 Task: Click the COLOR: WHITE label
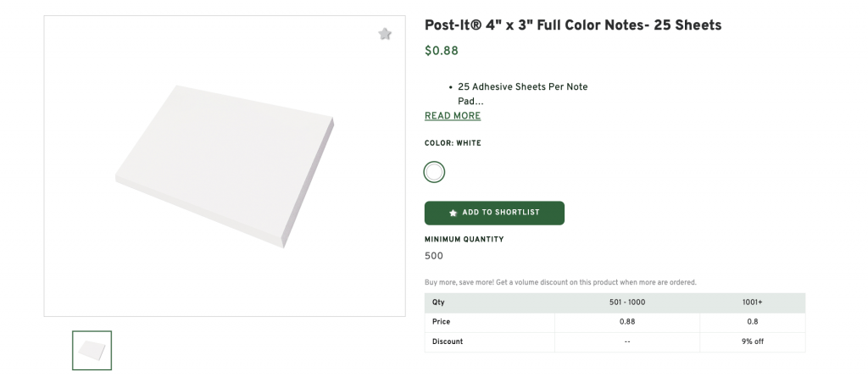click(453, 143)
